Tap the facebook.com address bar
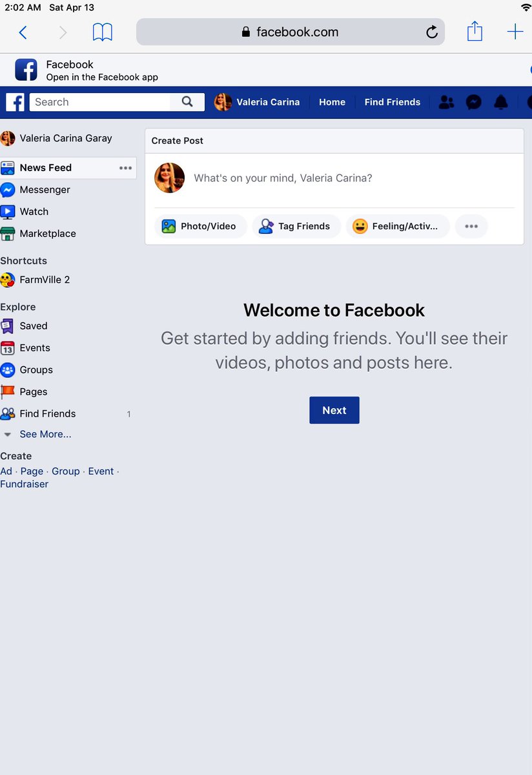 [x=291, y=32]
